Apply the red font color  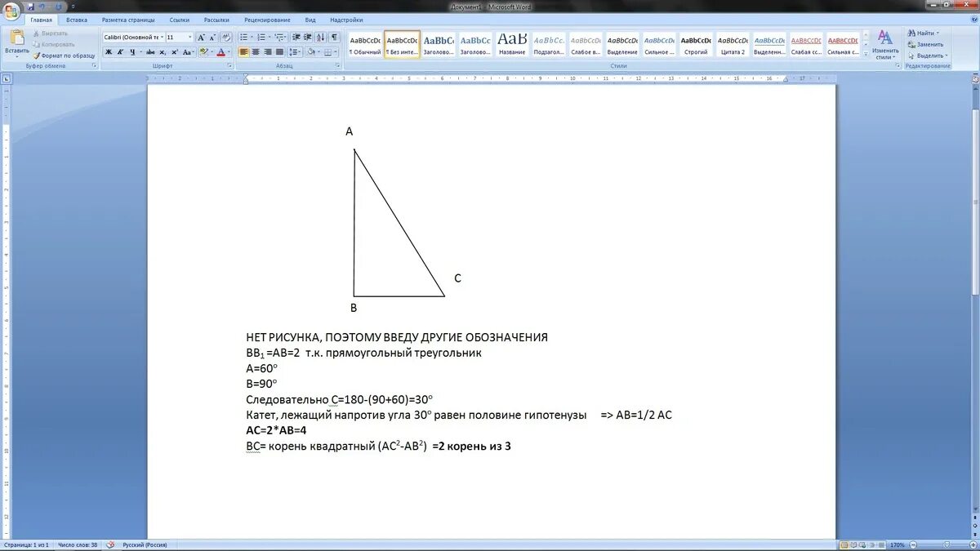coord(219,51)
